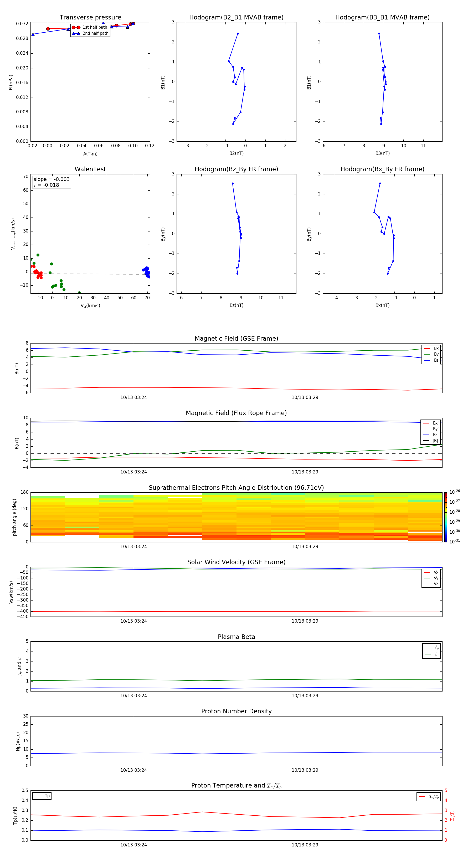Click the Bz' entry in Flux Rope legend
The image size is (473, 868).
(431, 435)
